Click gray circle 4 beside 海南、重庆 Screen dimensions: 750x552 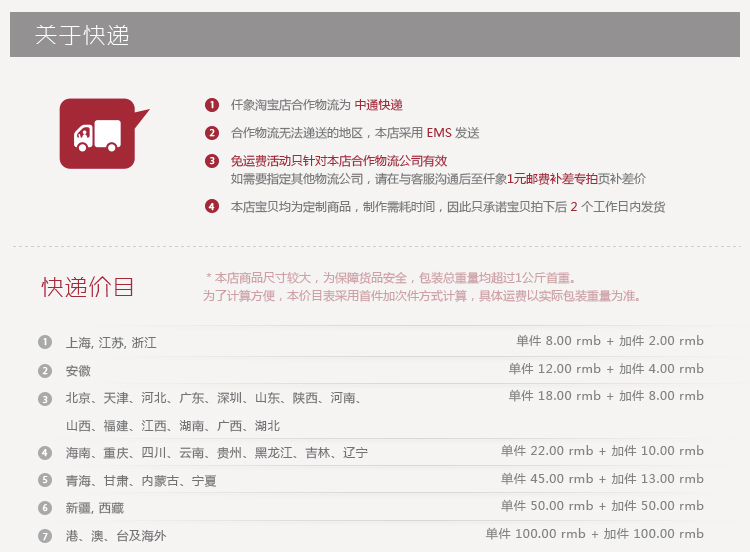[45, 453]
